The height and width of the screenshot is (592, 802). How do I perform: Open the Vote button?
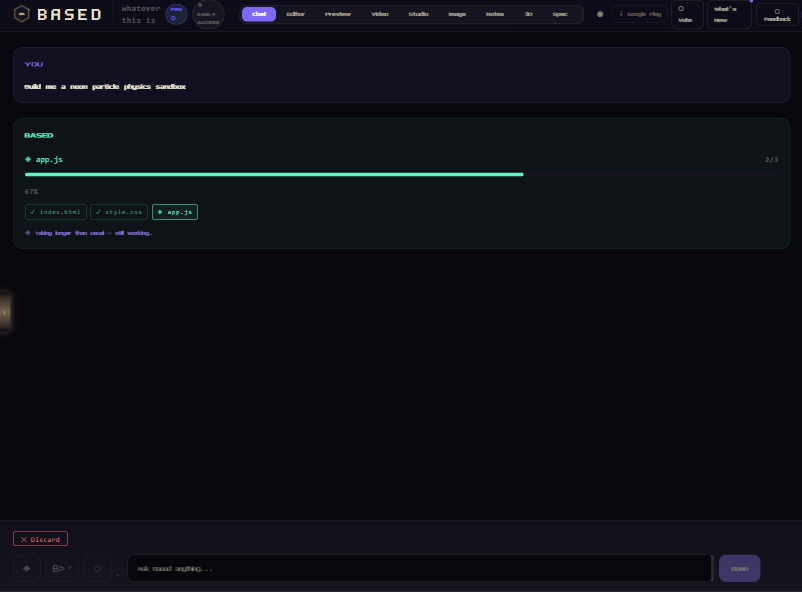686,14
